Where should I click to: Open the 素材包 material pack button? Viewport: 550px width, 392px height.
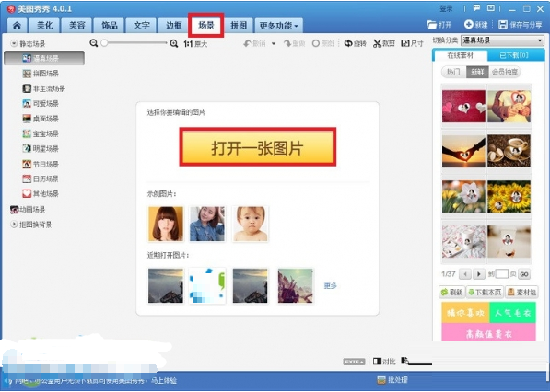point(522,293)
